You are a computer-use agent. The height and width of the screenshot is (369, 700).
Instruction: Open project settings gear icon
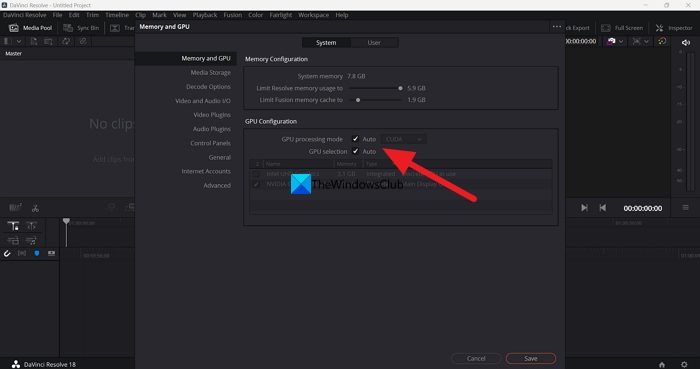(x=684, y=365)
